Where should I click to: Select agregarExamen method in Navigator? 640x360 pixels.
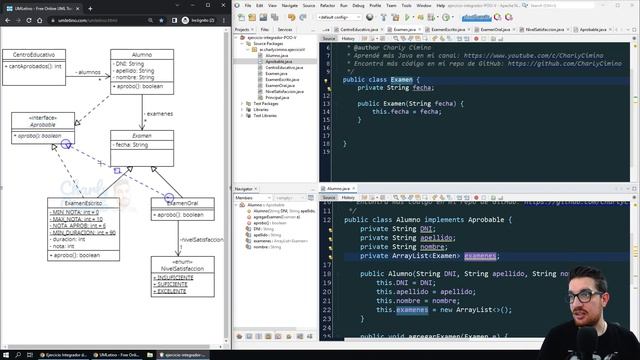(277, 217)
